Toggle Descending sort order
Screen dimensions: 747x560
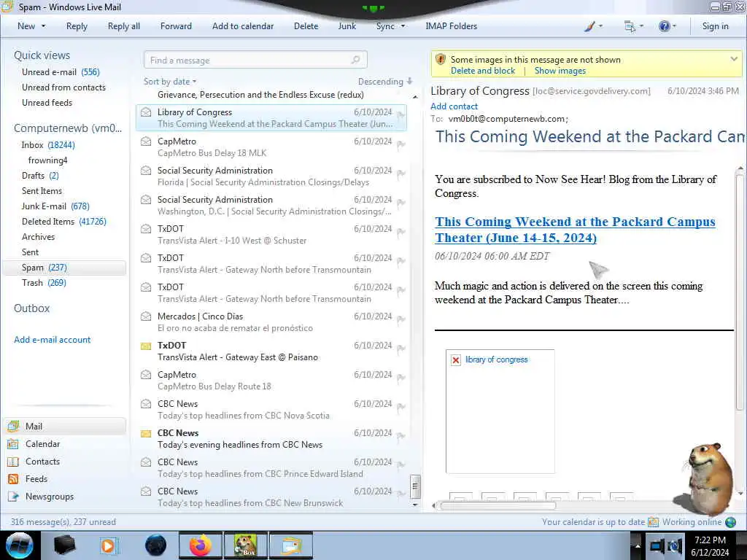click(x=385, y=82)
